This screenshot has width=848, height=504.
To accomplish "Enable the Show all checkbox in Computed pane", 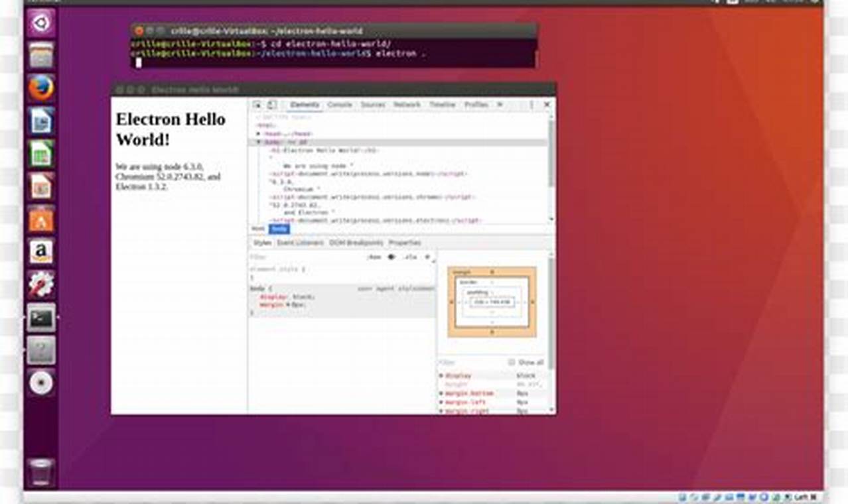I will [512, 362].
